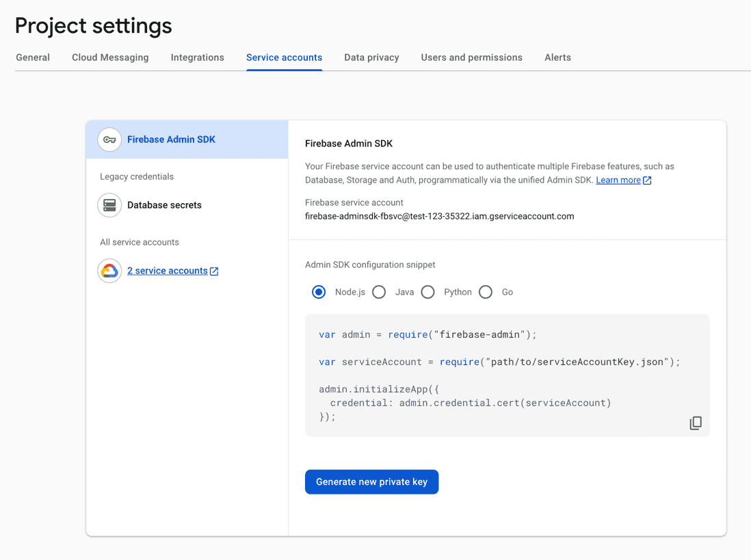This screenshot has width=751, height=560.
Task: Go to the Integrations tab
Action: [197, 57]
